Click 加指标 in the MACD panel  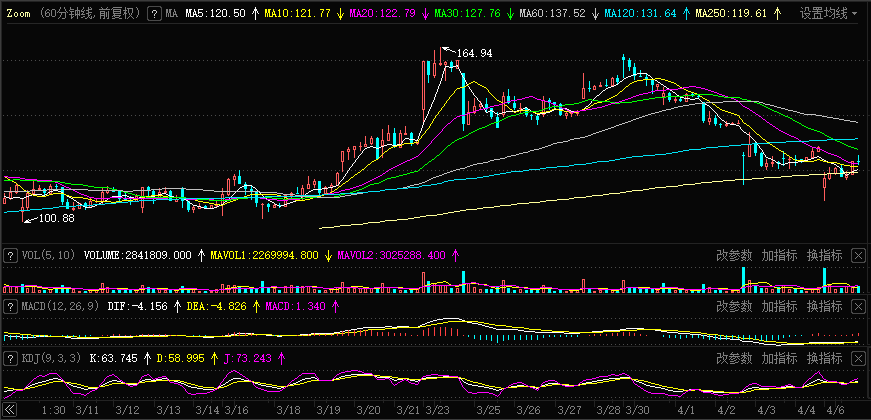pyautogui.click(x=779, y=306)
